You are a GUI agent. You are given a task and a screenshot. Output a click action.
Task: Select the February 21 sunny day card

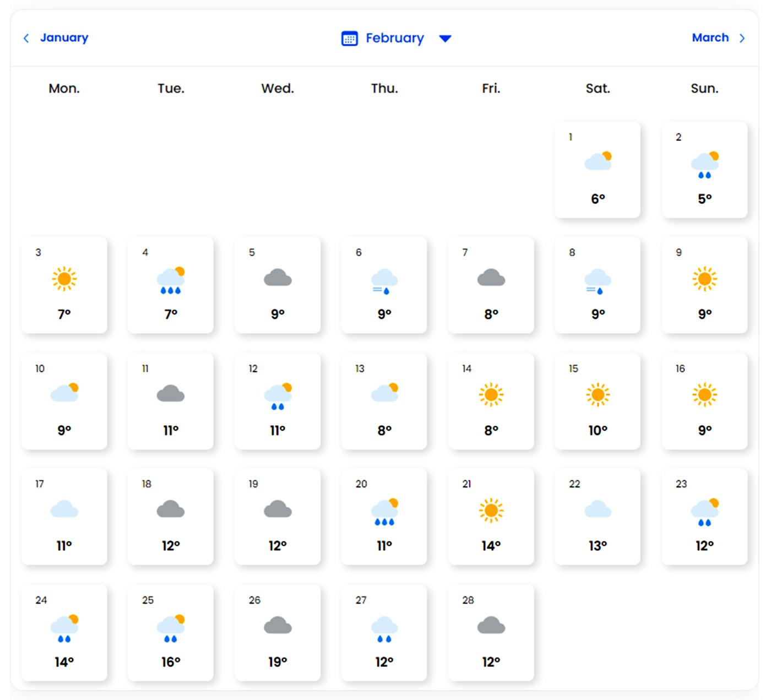[491, 517]
